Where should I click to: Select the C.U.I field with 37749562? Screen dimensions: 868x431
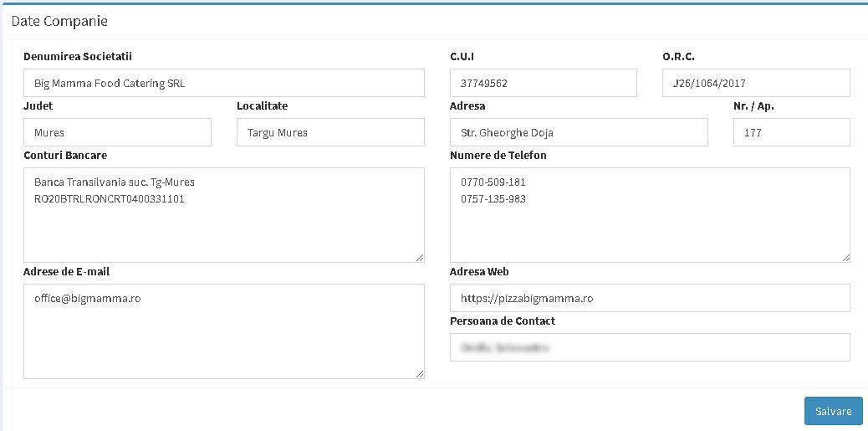(x=543, y=83)
